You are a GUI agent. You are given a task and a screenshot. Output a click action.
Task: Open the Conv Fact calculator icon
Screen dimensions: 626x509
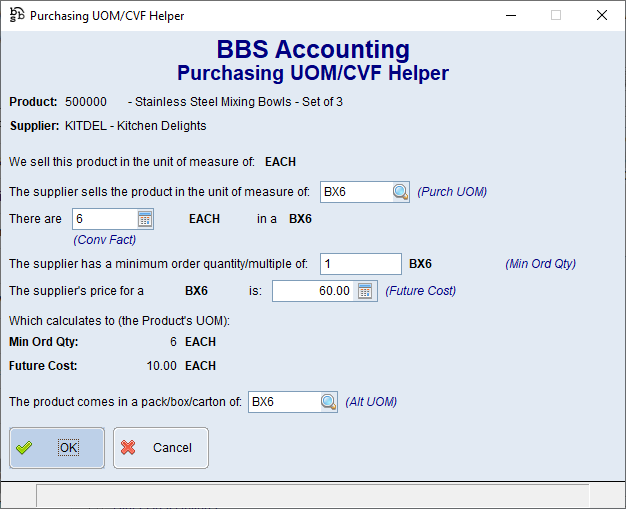pyautogui.click(x=144, y=219)
